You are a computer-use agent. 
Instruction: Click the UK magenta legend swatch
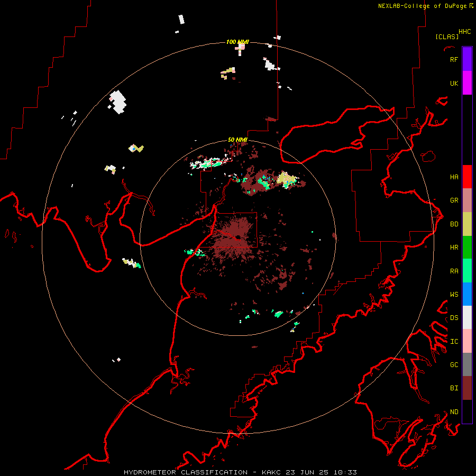tap(467, 83)
